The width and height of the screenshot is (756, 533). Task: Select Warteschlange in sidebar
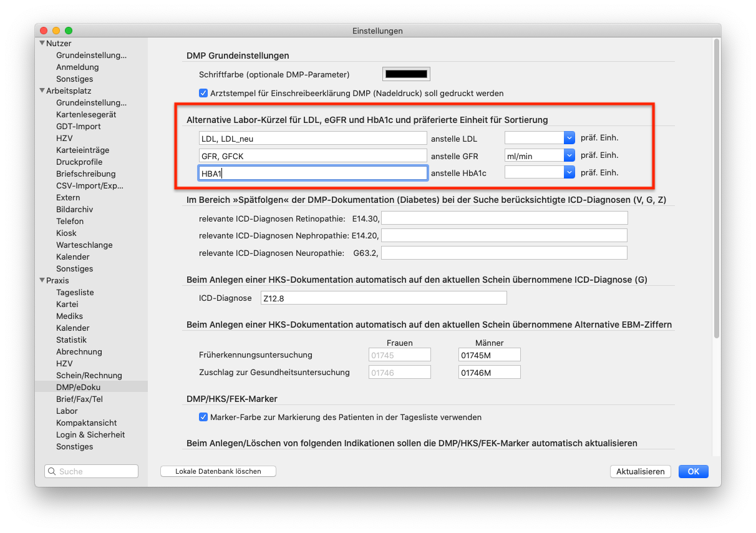pos(84,245)
